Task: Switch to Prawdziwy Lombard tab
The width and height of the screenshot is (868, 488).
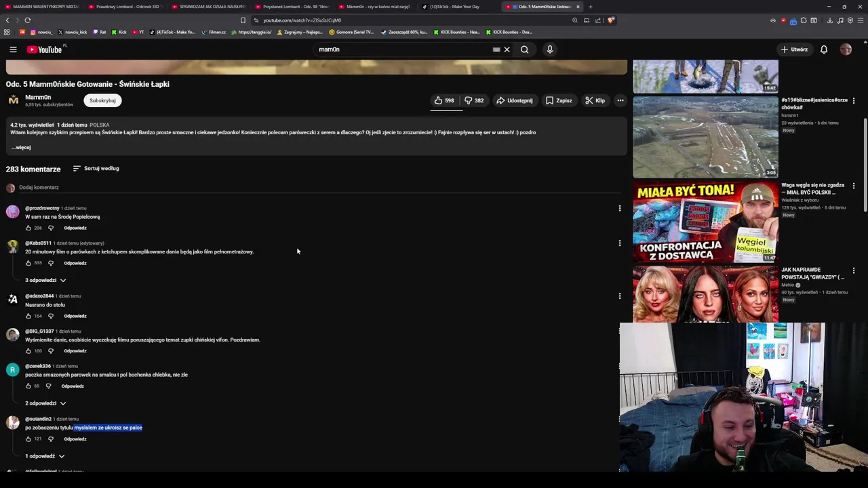Action: [x=125, y=7]
